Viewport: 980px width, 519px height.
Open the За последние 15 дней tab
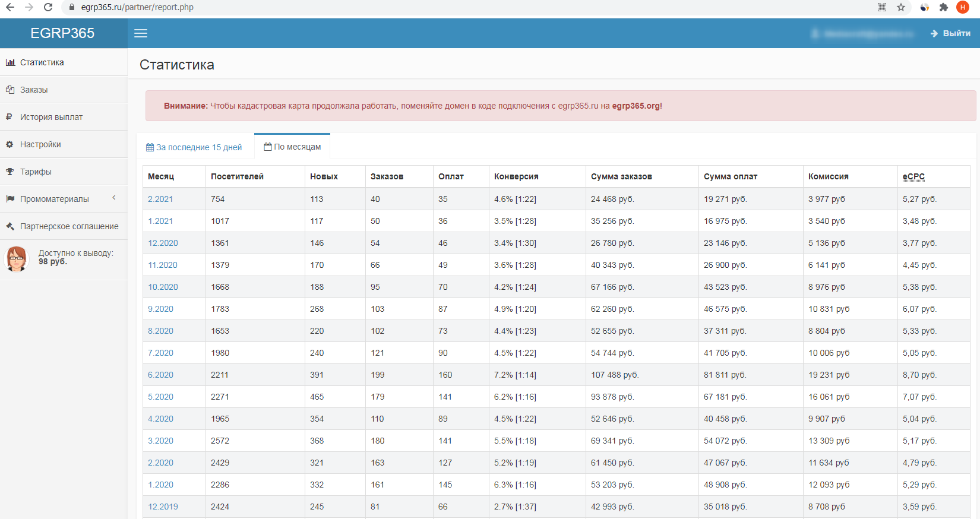tap(194, 147)
